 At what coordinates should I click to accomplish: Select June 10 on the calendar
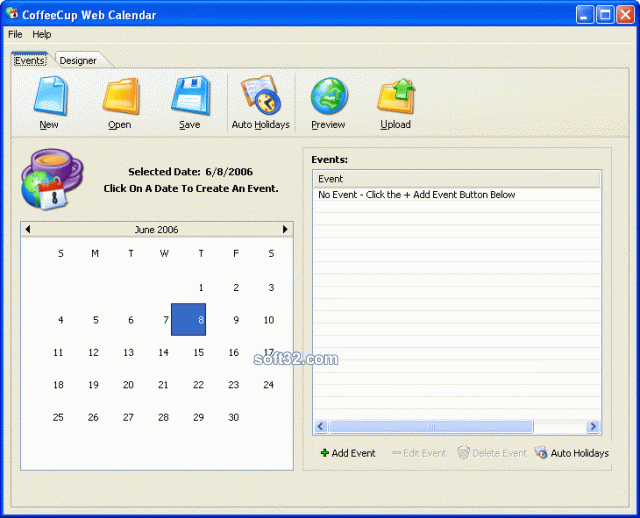[269, 320]
